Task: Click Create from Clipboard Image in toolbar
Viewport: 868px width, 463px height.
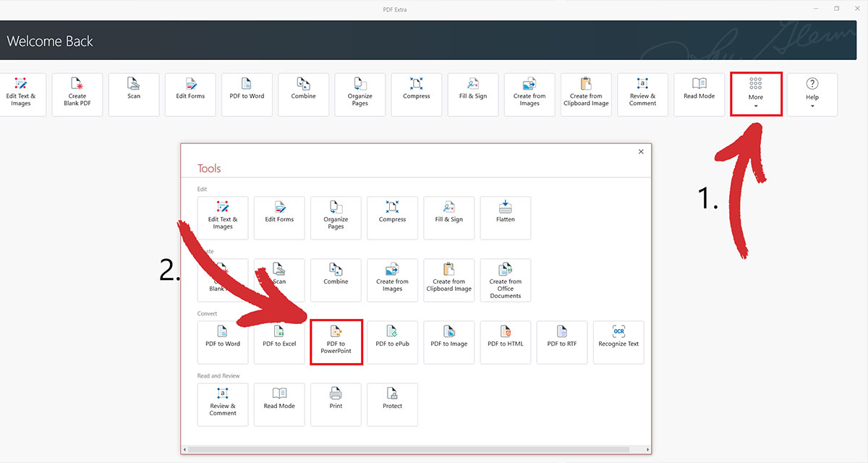Action: 586,94
